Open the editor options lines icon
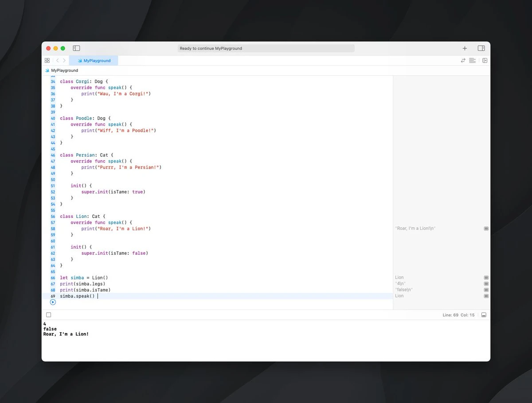The height and width of the screenshot is (403, 532). click(472, 61)
